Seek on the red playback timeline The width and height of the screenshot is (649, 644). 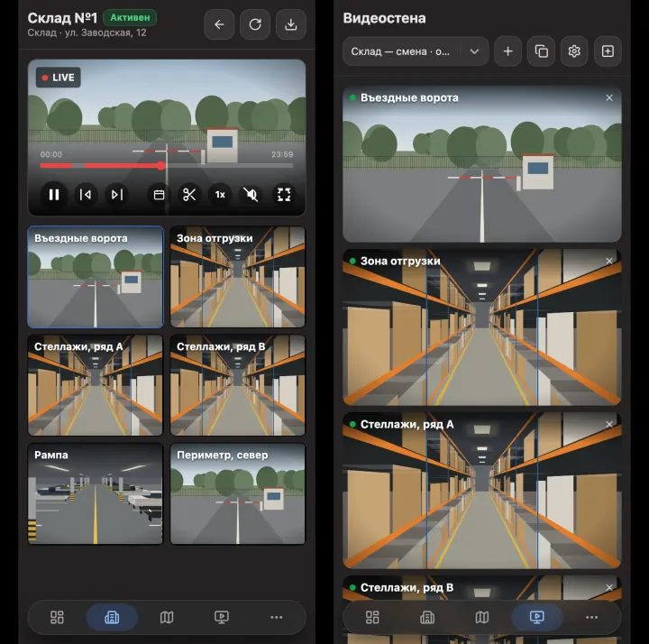(x=167, y=166)
